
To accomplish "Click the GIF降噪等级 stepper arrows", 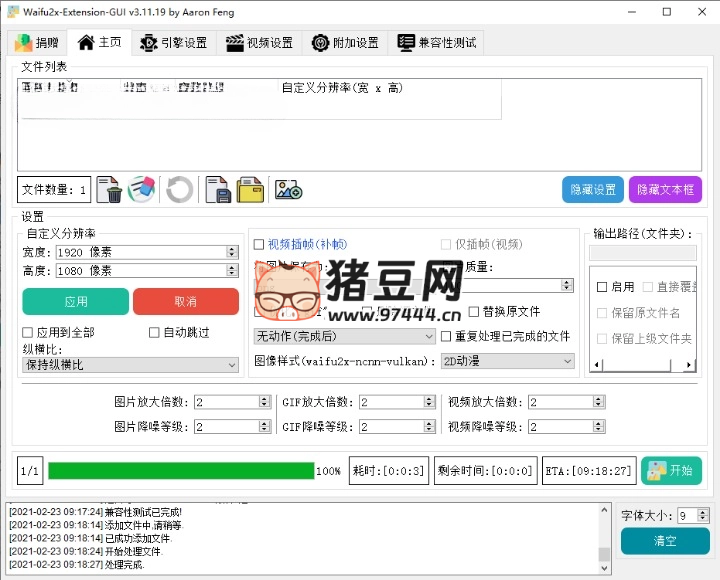I will click(x=429, y=427).
